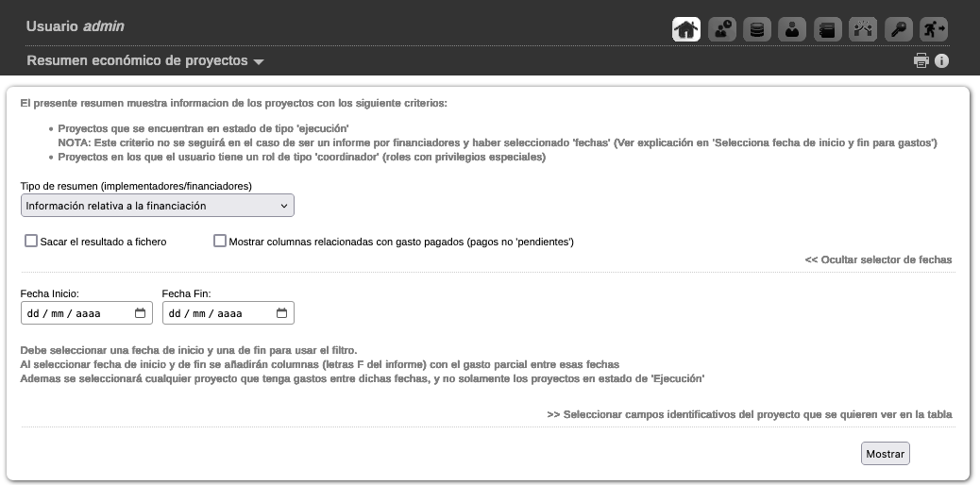
Task: Click the notebook icon in the toolbar
Action: click(x=827, y=29)
